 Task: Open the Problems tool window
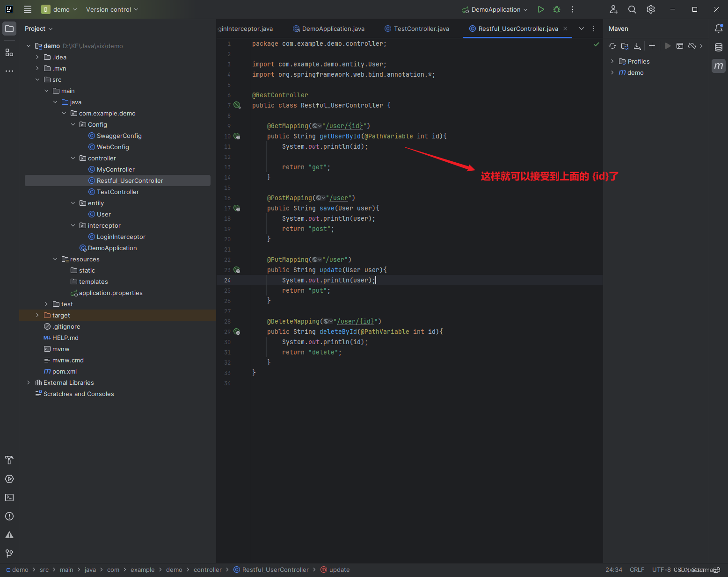point(9,516)
